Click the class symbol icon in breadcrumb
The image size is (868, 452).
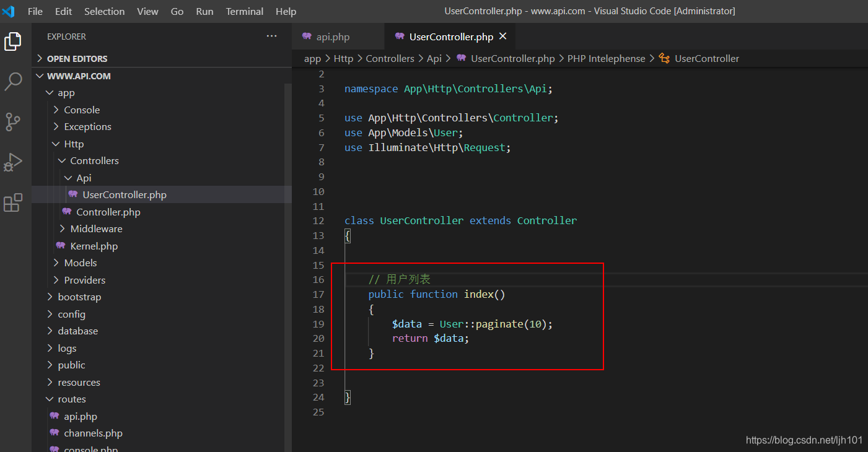coord(664,58)
